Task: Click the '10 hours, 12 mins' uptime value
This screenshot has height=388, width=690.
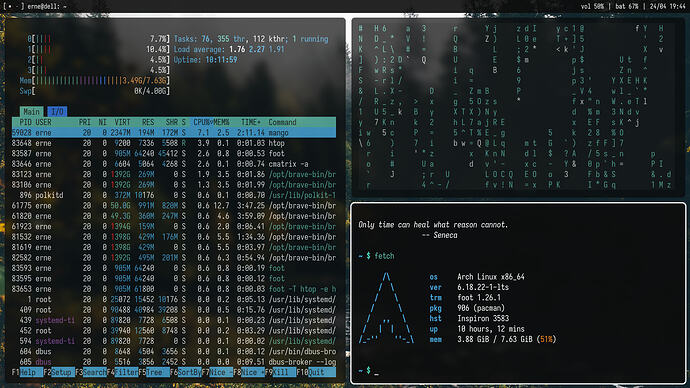Action: [491, 329]
